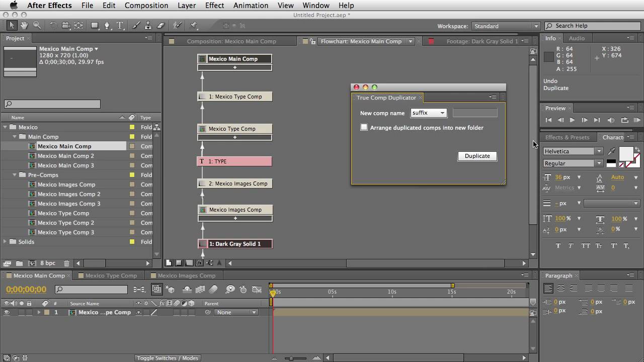The image size is (644, 362).
Task: Toggle Hide Shy Layers switch in timeline
Action: pyautogui.click(x=187, y=289)
